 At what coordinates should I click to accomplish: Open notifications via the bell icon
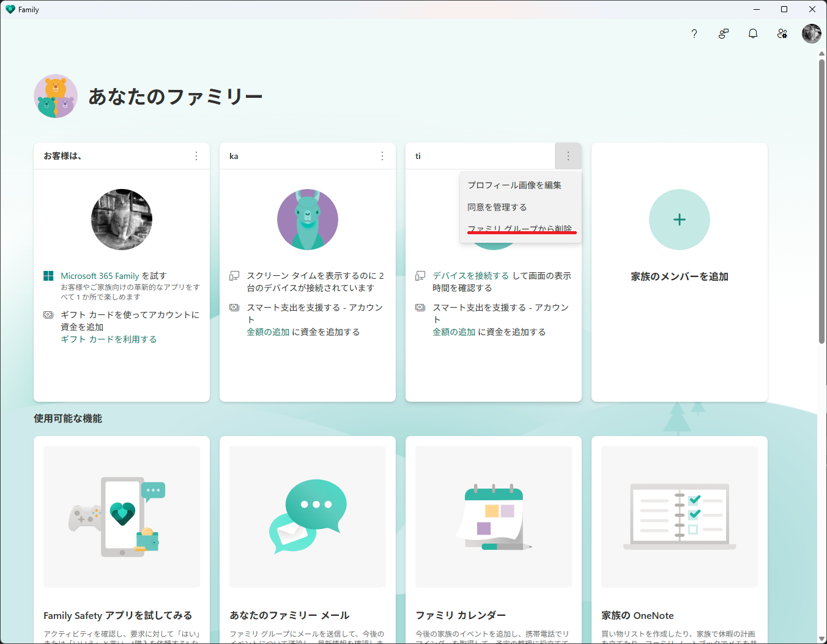tap(753, 34)
